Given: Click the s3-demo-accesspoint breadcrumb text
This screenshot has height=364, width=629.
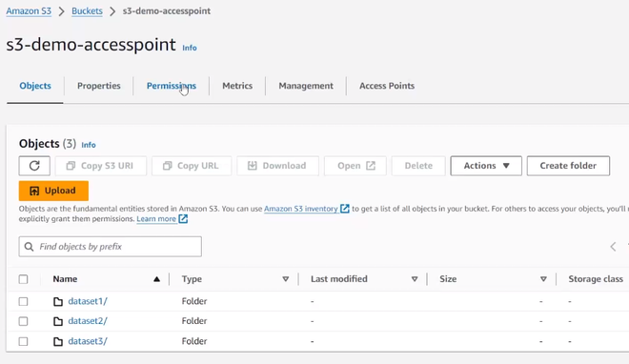Looking at the screenshot, I should pos(167,11).
